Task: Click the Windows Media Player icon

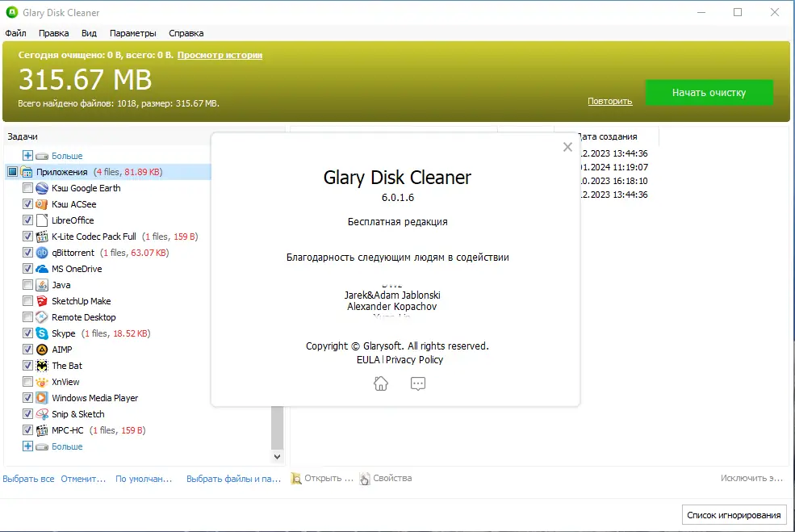Action: tap(42, 398)
